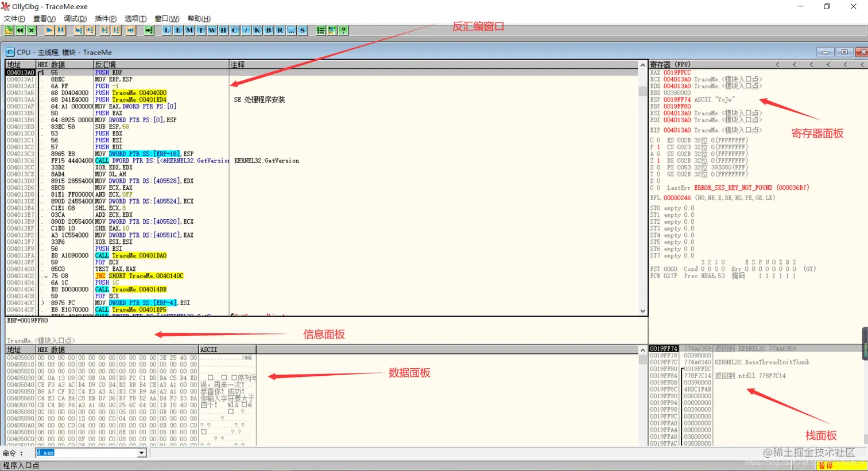
Task: Open the command input dropdown arrow
Action: (x=142, y=453)
